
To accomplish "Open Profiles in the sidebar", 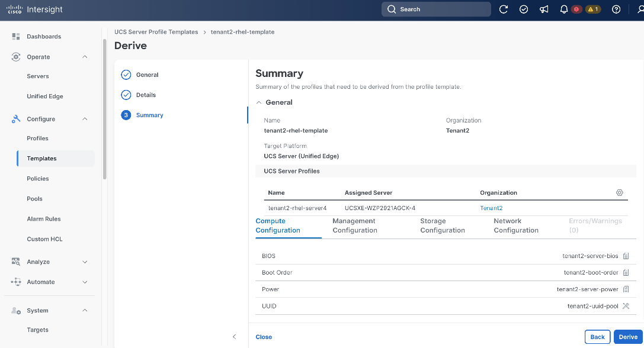I will (x=38, y=138).
